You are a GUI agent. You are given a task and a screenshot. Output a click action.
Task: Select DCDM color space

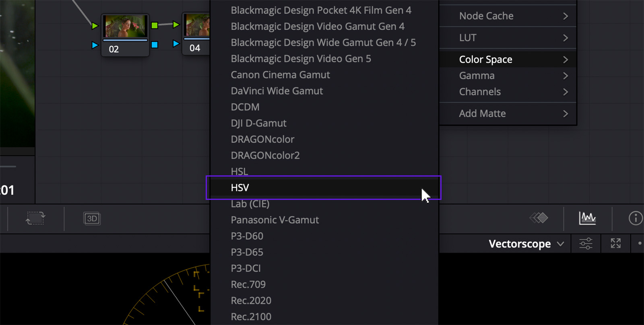coord(324,107)
